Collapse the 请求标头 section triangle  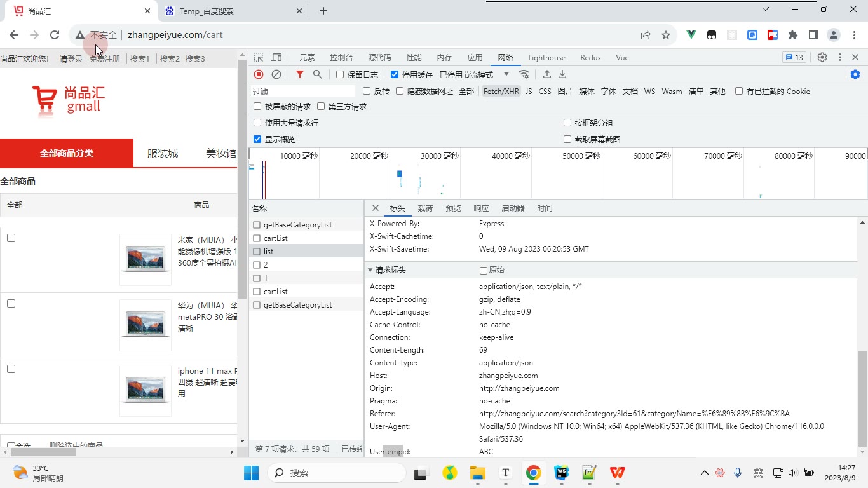370,270
